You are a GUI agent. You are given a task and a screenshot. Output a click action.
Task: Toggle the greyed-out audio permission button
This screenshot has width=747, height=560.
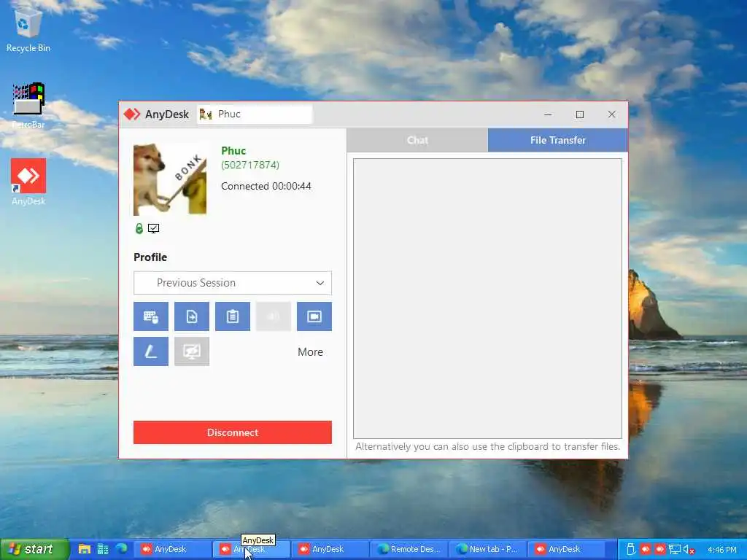coord(274,316)
